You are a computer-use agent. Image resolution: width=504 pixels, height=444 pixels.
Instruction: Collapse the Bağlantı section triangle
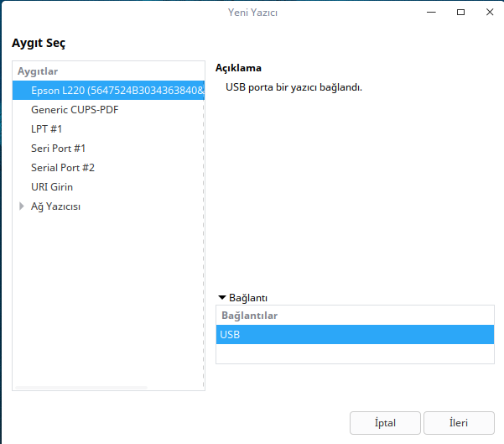(x=221, y=297)
